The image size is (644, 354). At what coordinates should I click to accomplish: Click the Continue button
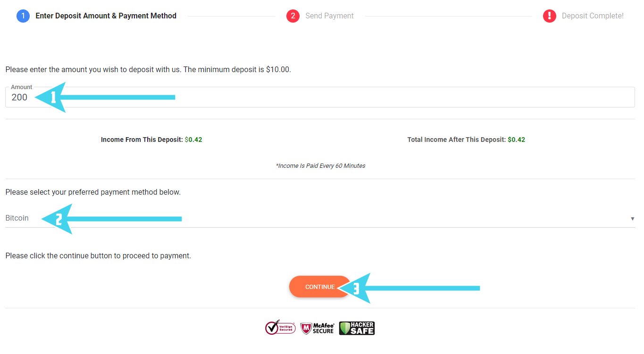click(320, 287)
